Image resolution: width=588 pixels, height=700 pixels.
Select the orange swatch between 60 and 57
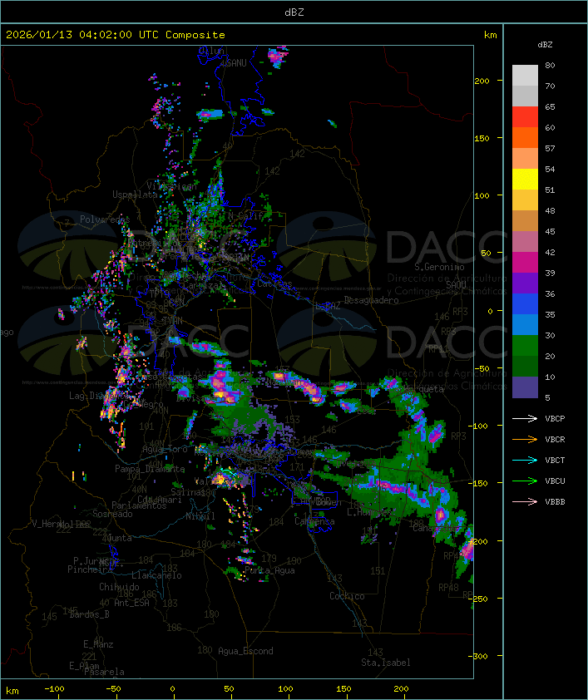[525, 137]
